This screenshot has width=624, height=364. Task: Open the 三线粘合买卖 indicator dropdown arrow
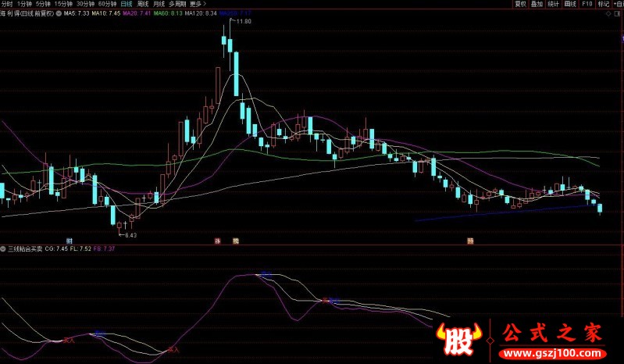pos(3,249)
